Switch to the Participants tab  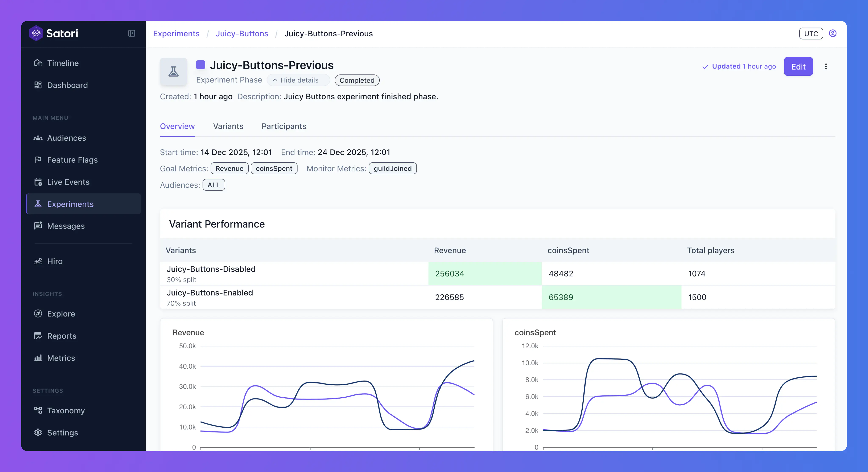pos(284,126)
